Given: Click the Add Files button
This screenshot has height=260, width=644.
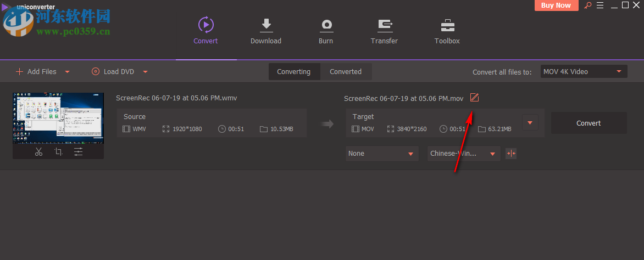Looking at the screenshot, I should click(36, 72).
